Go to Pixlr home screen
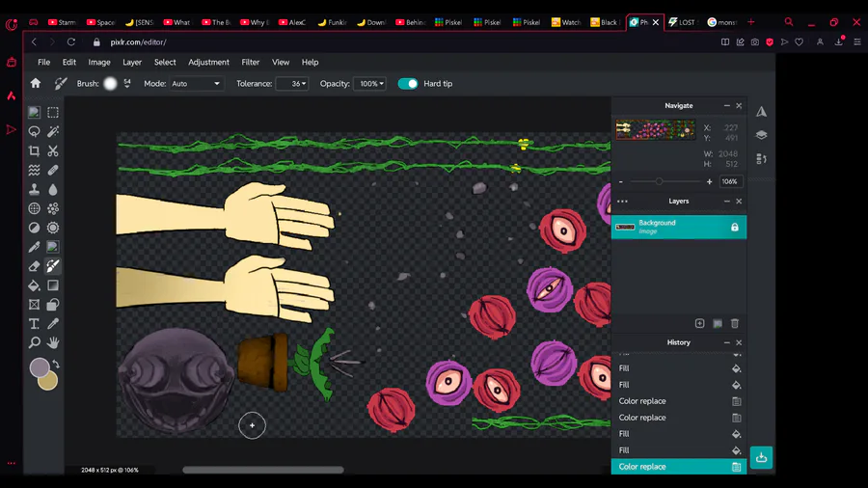The image size is (868, 488). click(36, 83)
